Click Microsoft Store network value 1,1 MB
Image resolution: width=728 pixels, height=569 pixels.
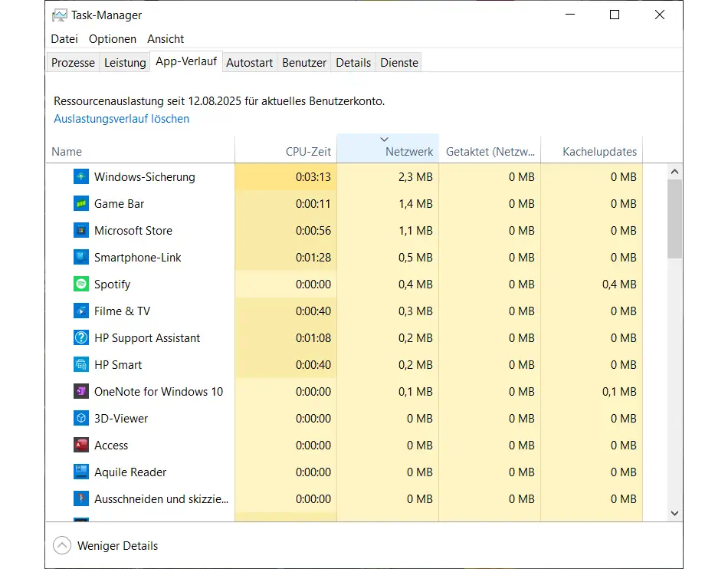tap(415, 231)
